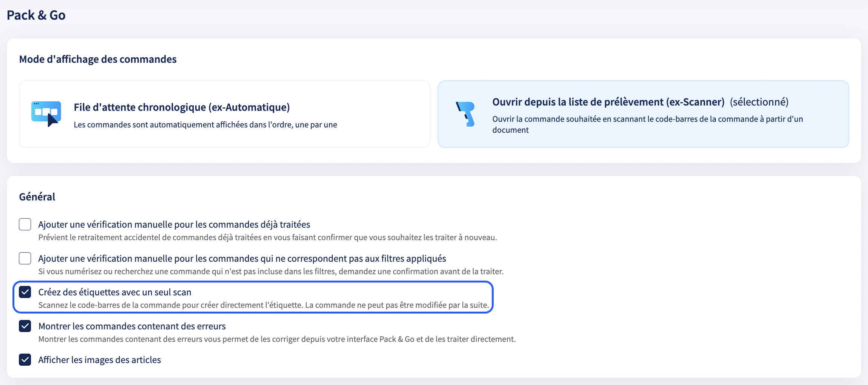Click the Pack & Go page title
The width and height of the screenshot is (868, 385).
point(36,15)
